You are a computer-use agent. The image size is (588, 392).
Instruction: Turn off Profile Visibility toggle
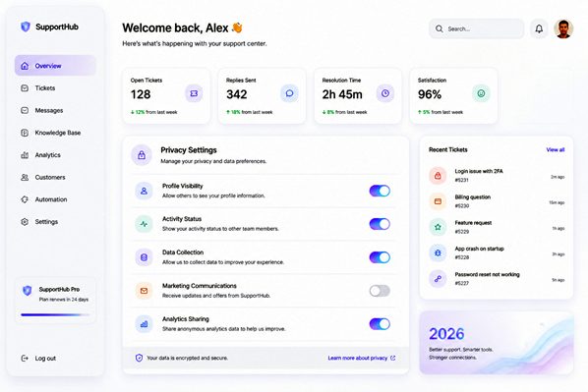(x=380, y=191)
